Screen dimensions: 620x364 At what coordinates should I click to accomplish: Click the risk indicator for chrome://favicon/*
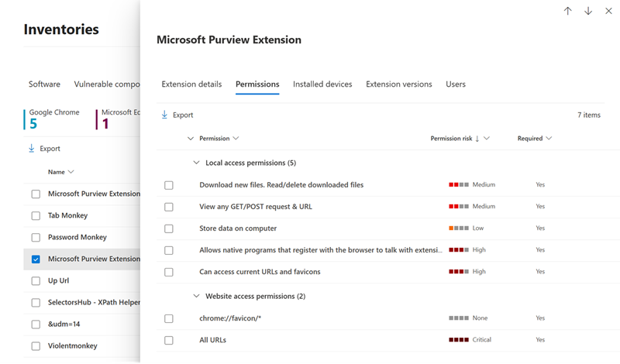coord(459,318)
